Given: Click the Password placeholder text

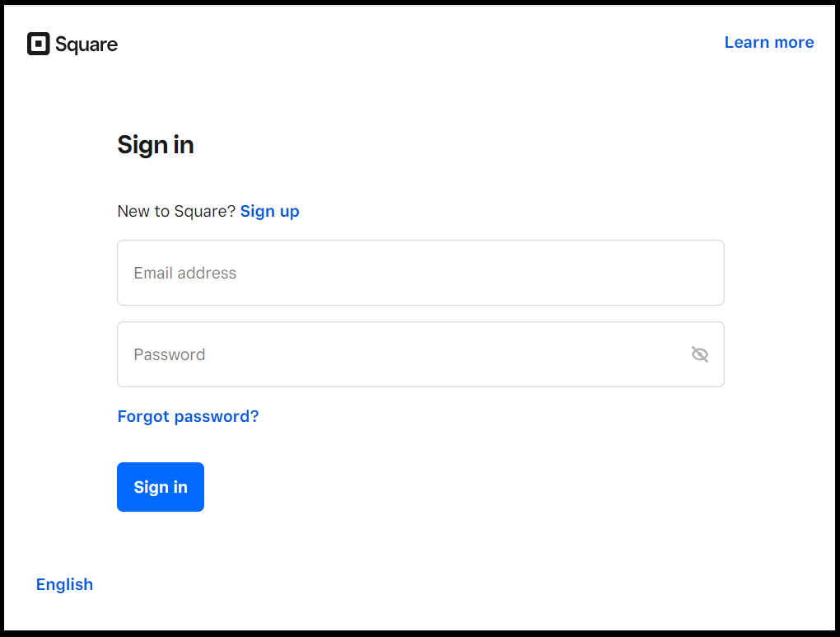Looking at the screenshot, I should point(169,354).
